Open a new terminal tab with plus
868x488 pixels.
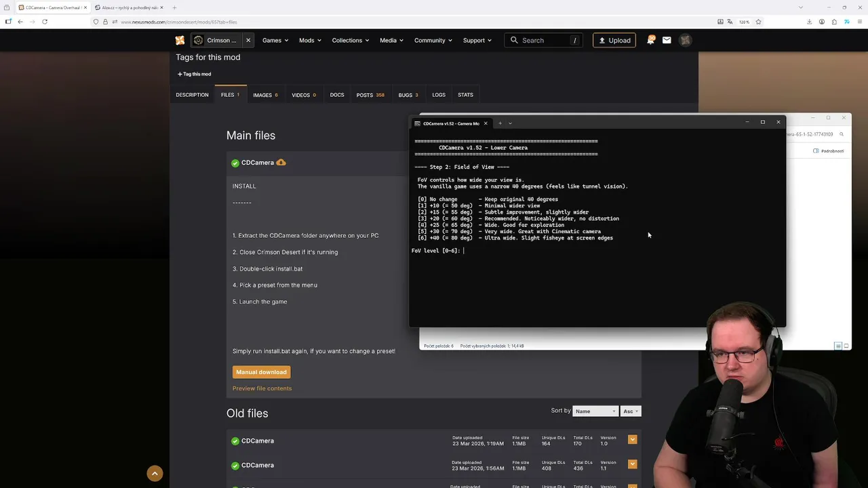(x=500, y=123)
